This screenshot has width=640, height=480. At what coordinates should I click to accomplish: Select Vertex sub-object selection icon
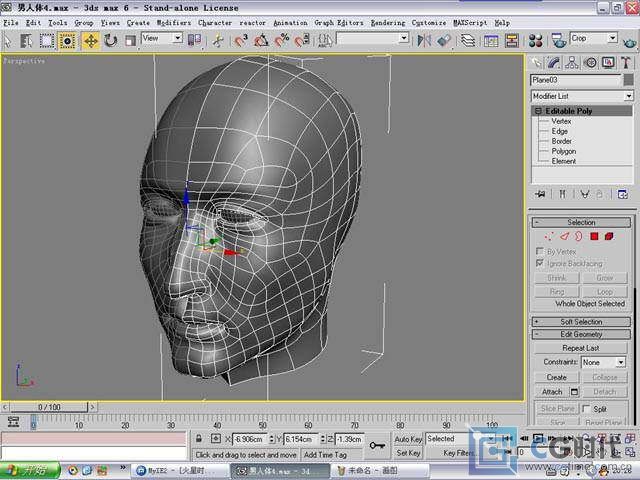pyautogui.click(x=549, y=236)
